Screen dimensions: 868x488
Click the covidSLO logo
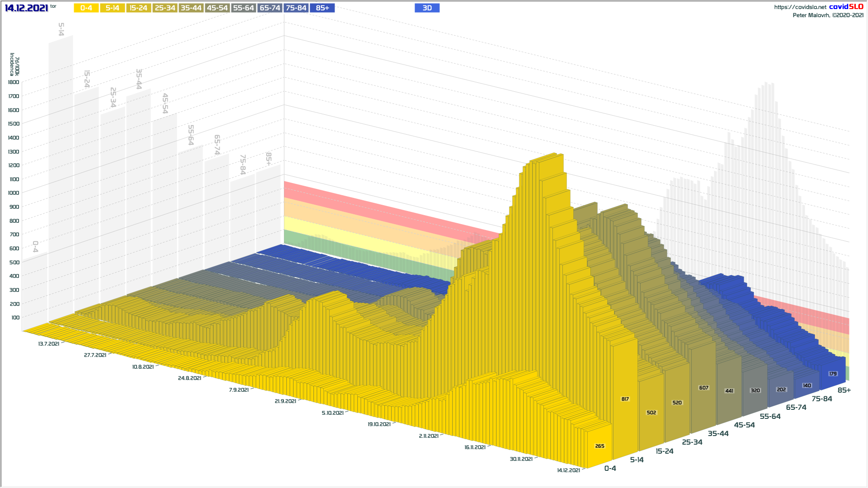pyautogui.click(x=846, y=7)
